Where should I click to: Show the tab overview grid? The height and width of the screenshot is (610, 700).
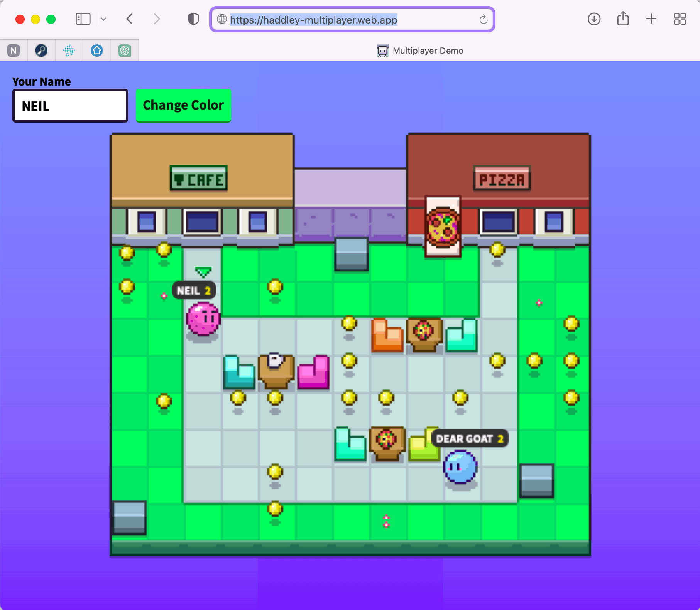[x=680, y=19]
